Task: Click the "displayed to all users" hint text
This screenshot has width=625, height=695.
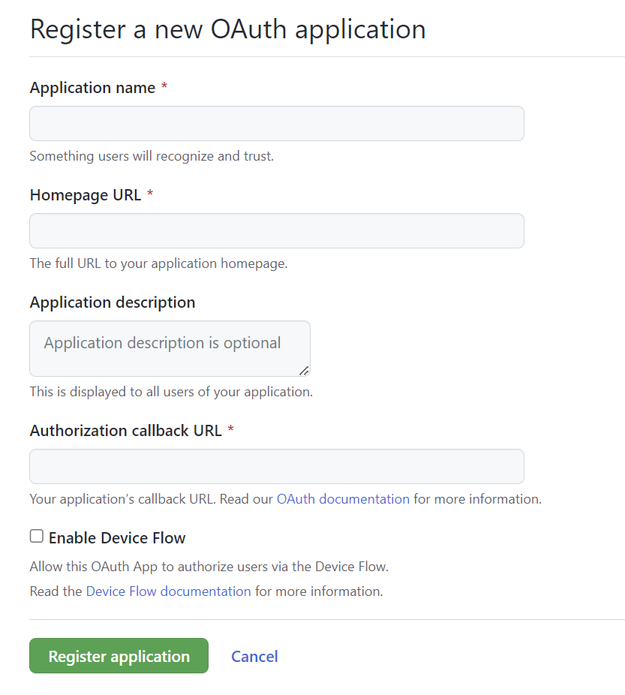Action: click(171, 392)
